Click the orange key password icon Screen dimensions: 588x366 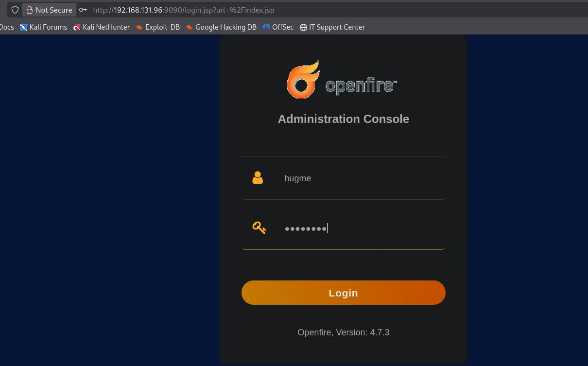[259, 227]
